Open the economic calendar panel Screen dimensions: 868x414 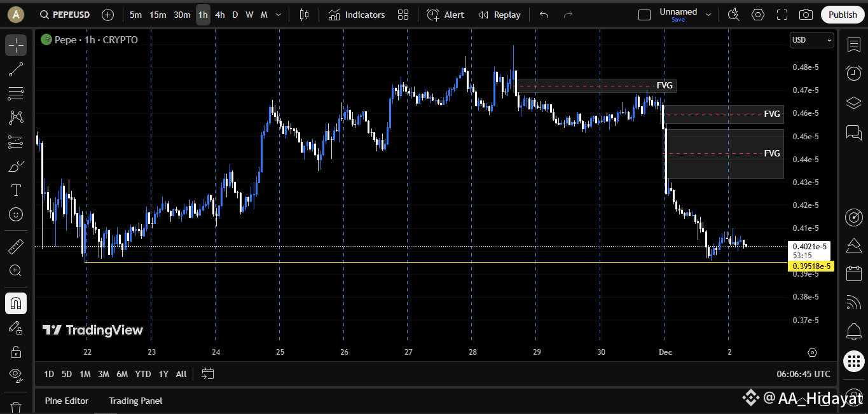click(853, 274)
